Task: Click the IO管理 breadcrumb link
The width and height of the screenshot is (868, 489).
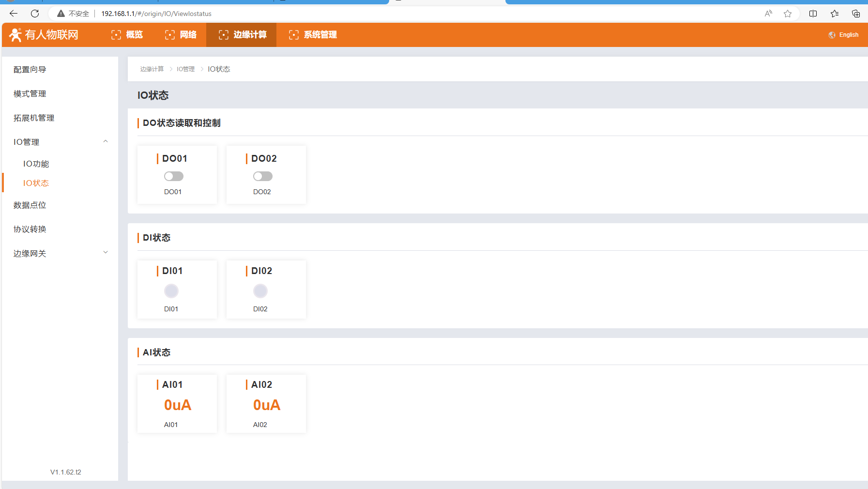Action: pyautogui.click(x=185, y=69)
